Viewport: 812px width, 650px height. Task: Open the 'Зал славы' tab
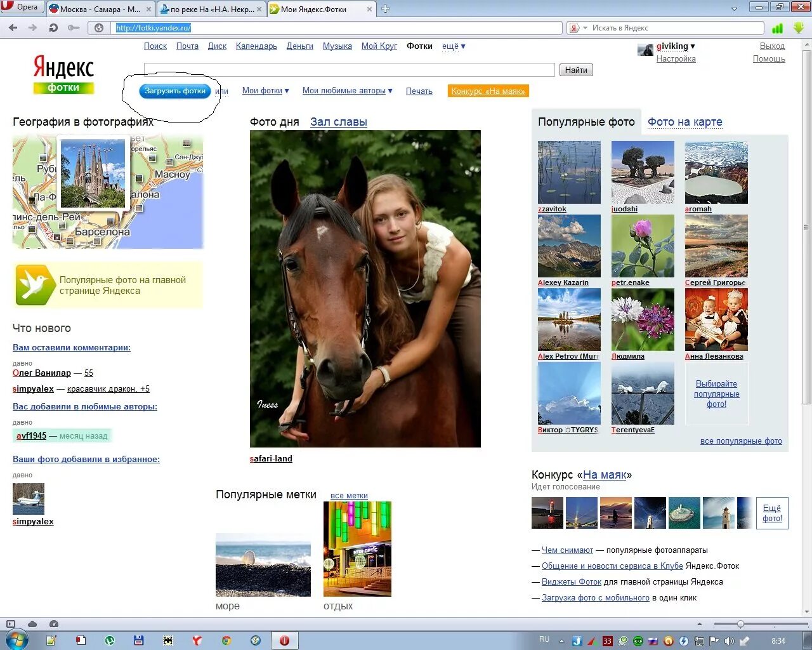click(x=338, y=122)
